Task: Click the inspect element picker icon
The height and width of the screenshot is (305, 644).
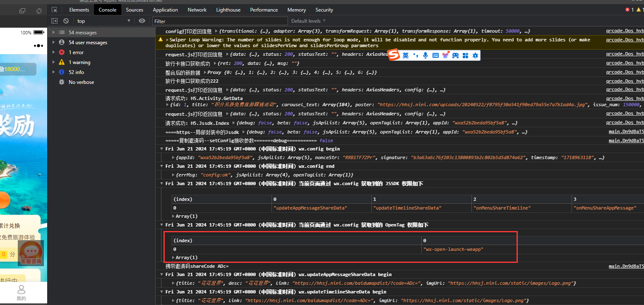Action: point(55,10)
